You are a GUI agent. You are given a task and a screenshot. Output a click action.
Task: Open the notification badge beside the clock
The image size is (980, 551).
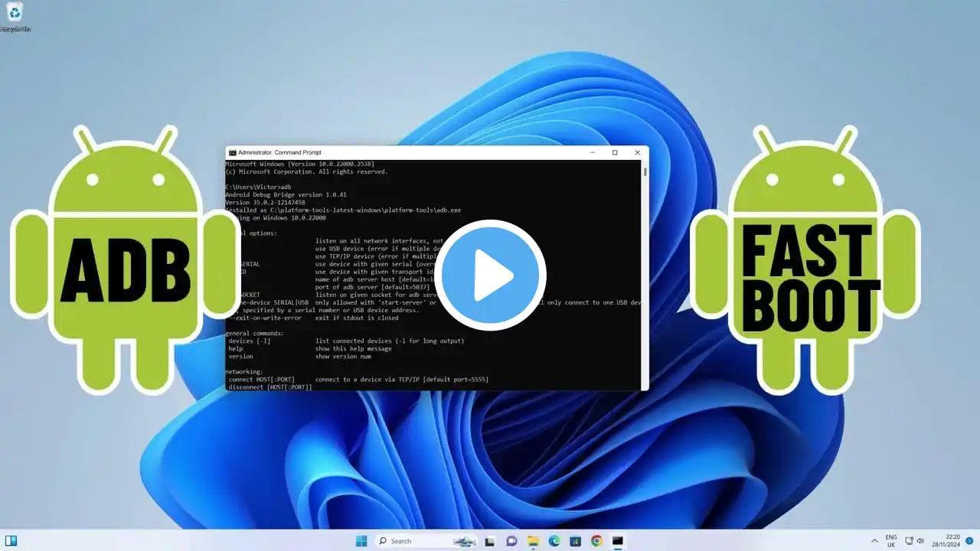point(969,541)
